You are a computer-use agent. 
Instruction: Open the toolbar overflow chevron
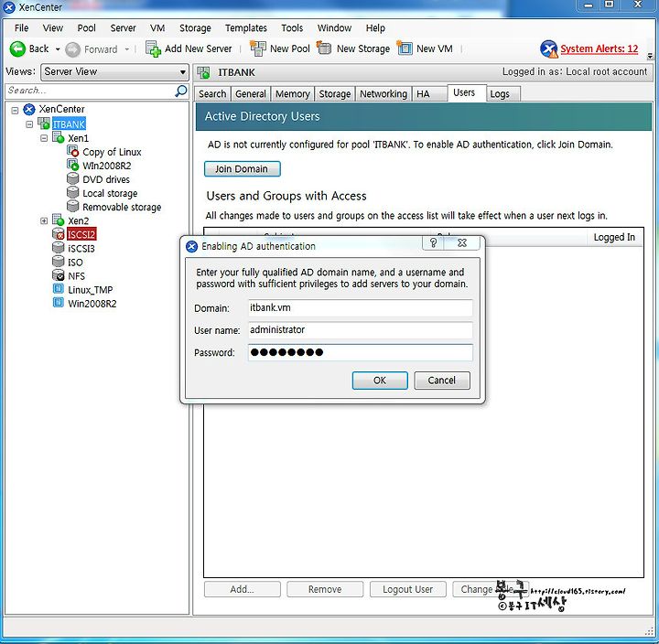650,55
